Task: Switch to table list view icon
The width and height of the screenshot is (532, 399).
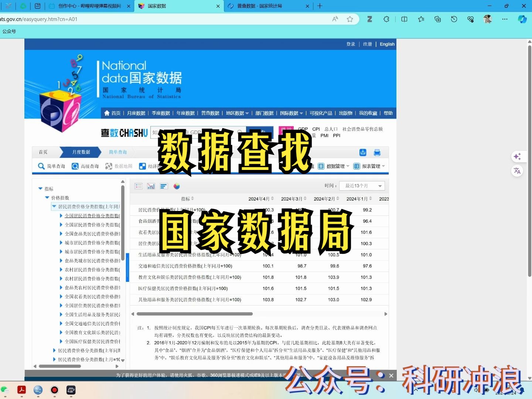Action: [139, 186]
